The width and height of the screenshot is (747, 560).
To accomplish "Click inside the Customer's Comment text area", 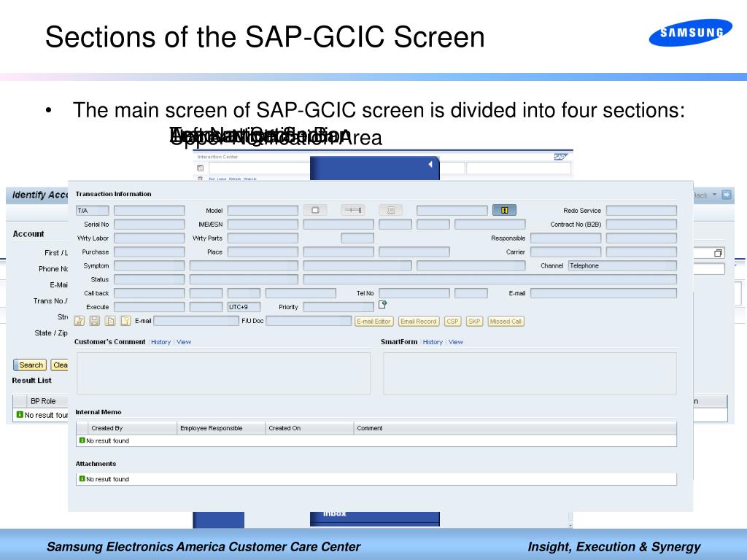I will pos(224,373).
